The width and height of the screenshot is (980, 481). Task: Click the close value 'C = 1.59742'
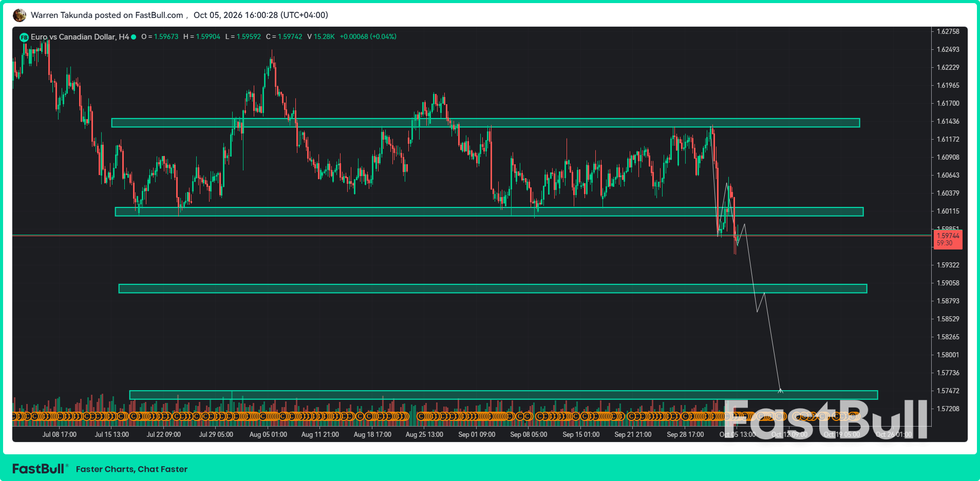click(x=284, y=37)
